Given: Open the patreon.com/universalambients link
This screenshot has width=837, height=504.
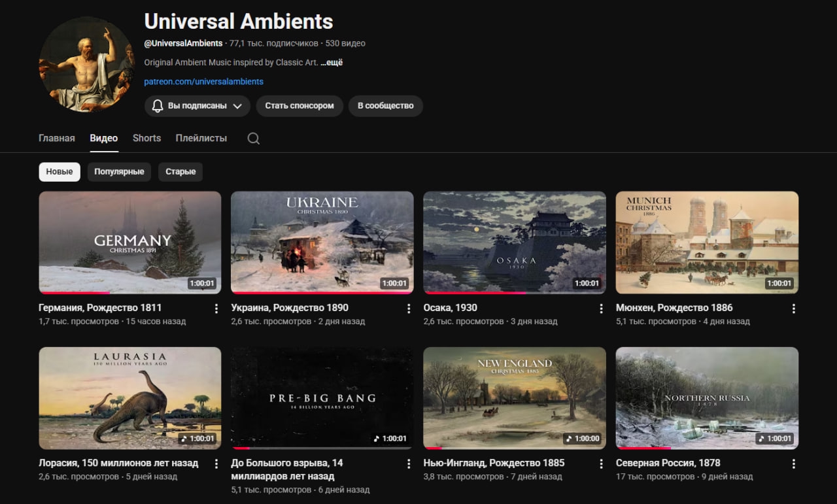Looking at the screenshot, I should pyautogui.click(x=204, y=82).
